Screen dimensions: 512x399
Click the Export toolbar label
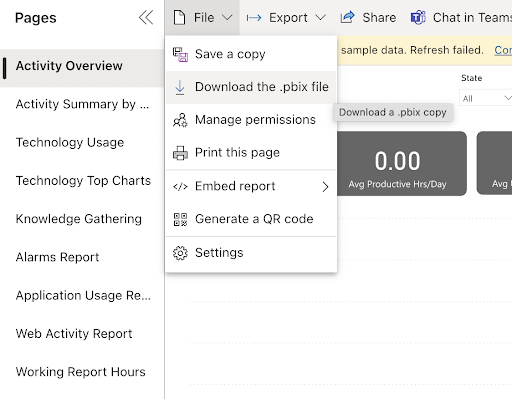click(288, 18)
